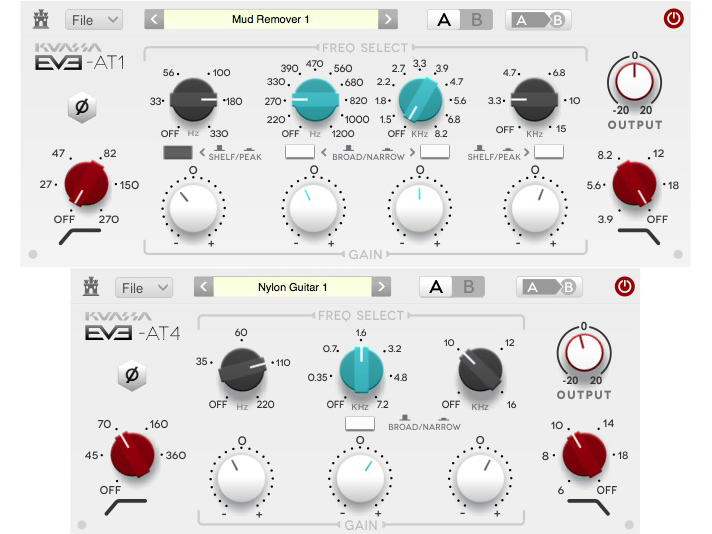Click the 7.2 KHz label on AT4 mid
The image size is (712, 534).
382,404
